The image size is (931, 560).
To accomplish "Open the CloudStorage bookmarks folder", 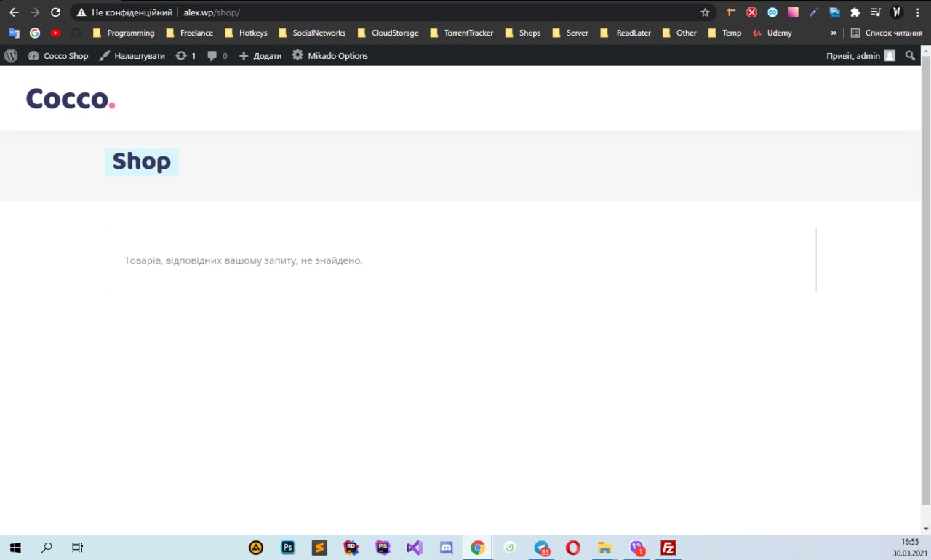I will pyautogui.click(x=388, y=33).
